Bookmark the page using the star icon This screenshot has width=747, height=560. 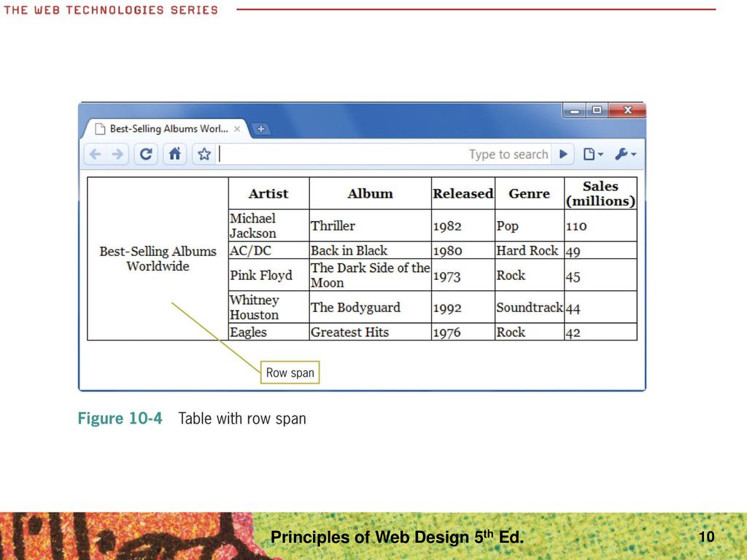tap(204, 155)
